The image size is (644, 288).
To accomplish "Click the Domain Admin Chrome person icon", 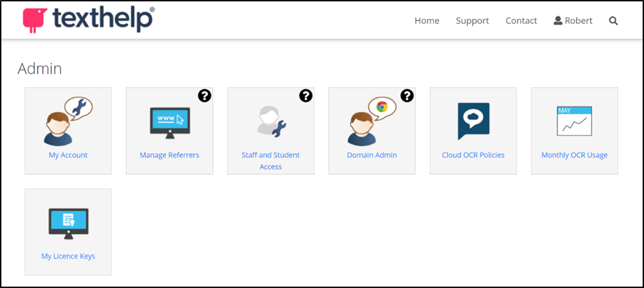I will coord(372,121).
